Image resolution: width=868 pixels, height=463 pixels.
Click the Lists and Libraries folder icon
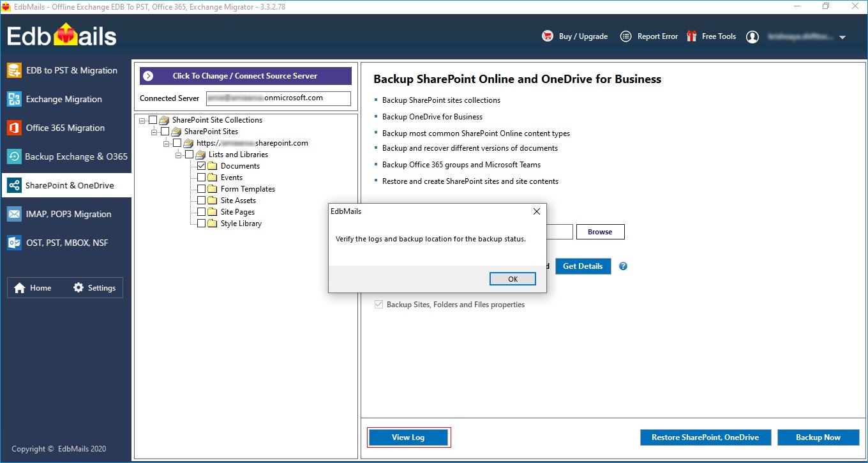click(201, 155)
